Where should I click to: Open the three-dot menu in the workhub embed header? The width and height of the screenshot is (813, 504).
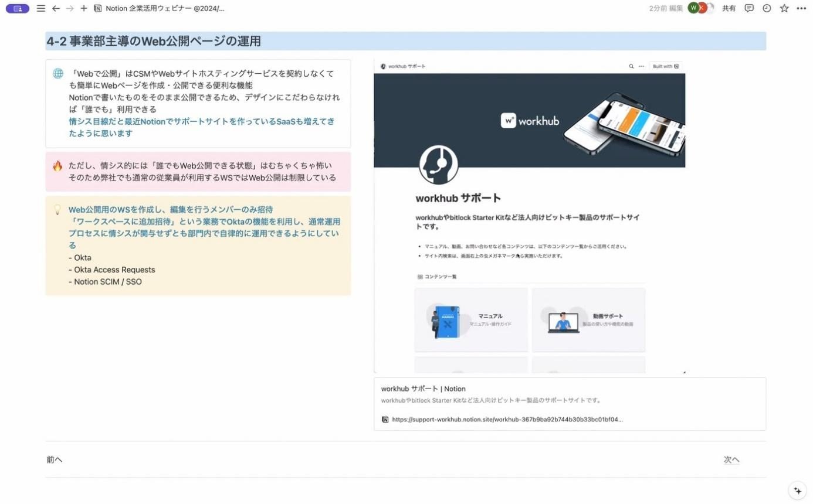[641, 66]
